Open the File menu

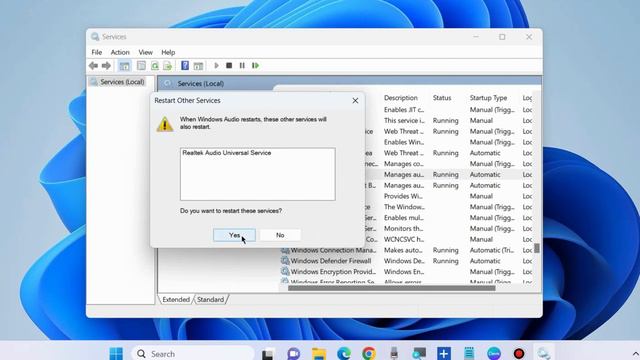coord(97,52)
